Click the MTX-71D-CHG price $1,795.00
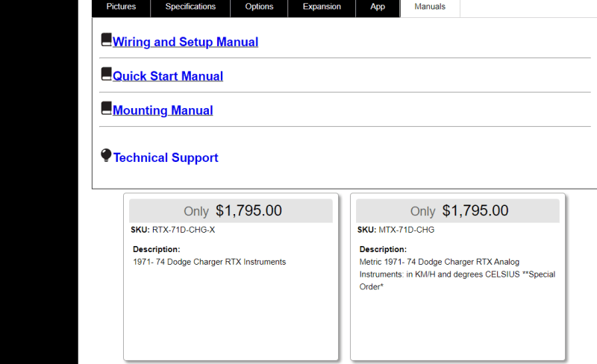 point(475,210)
